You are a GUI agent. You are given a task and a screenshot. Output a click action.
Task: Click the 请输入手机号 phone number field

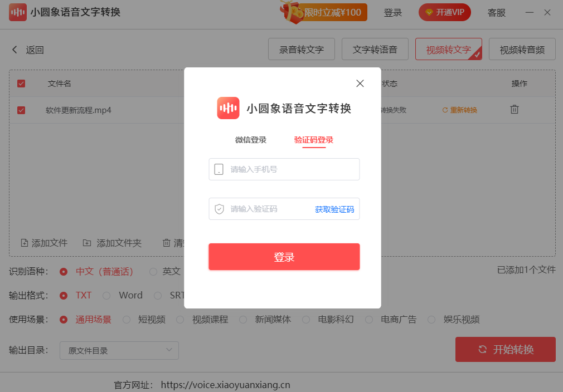tap(284, 169)
